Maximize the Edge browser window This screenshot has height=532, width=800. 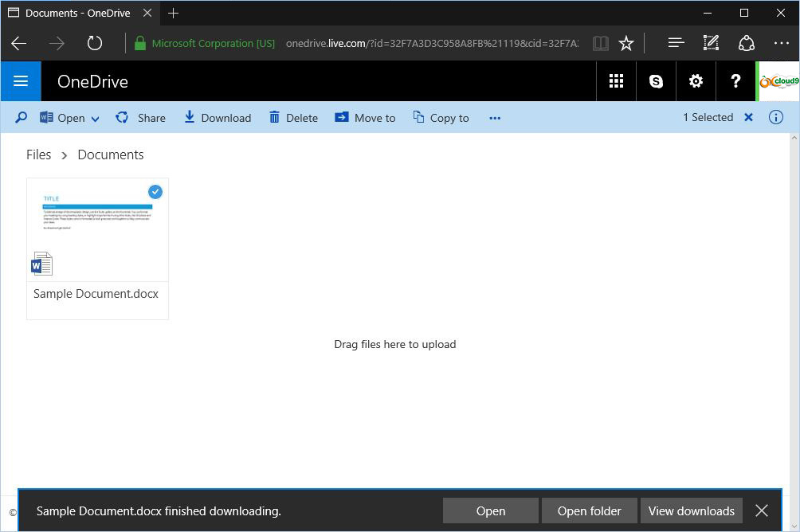(x=744, y=14)
